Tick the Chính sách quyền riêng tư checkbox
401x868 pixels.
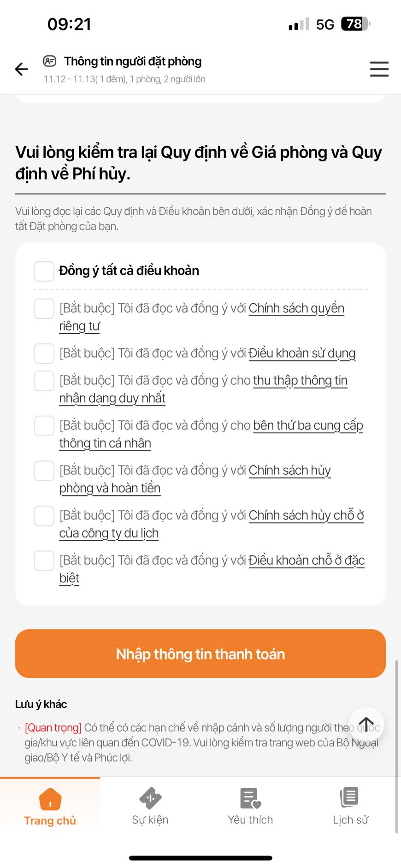click(44, 308)
